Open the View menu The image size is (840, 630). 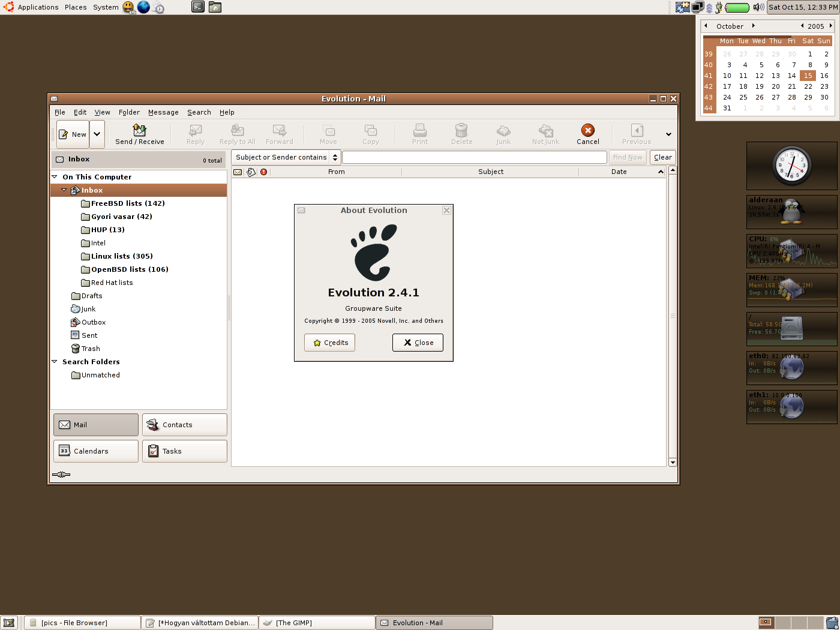(x=103, y=112)
